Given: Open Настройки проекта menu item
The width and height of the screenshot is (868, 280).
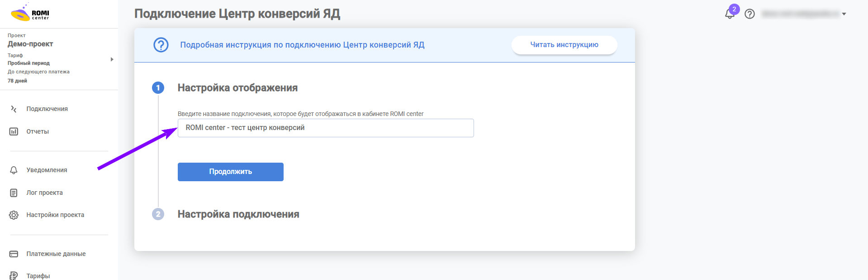Looking at the screenshot, I should [55, 215].
